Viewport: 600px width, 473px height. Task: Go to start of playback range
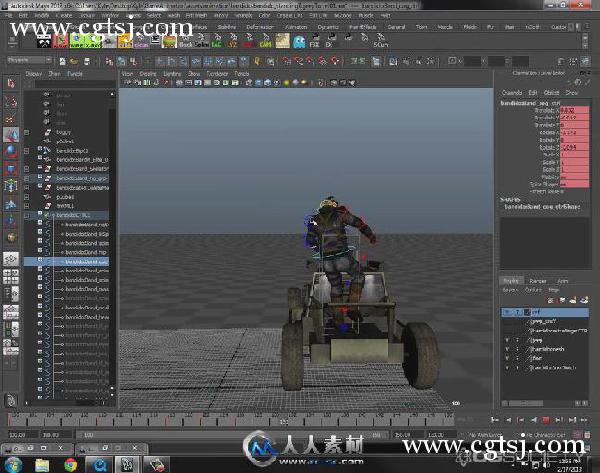(x=495, y=420)
